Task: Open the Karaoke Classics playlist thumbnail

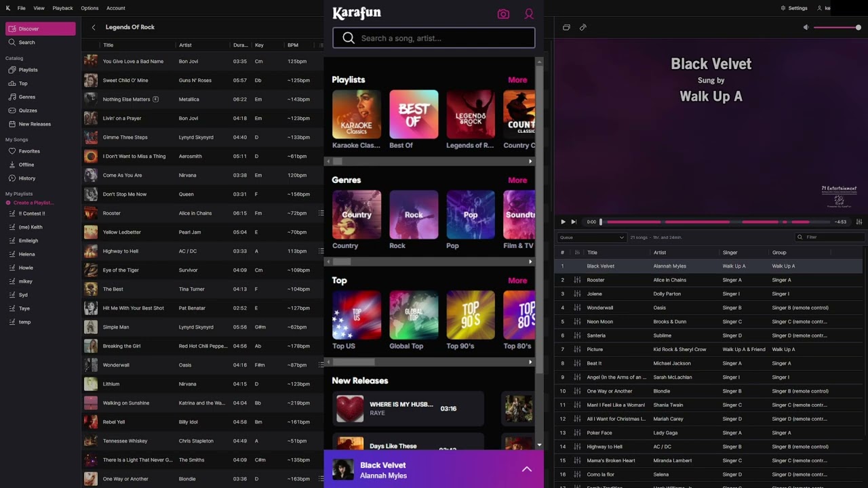Action: point(357,115)
